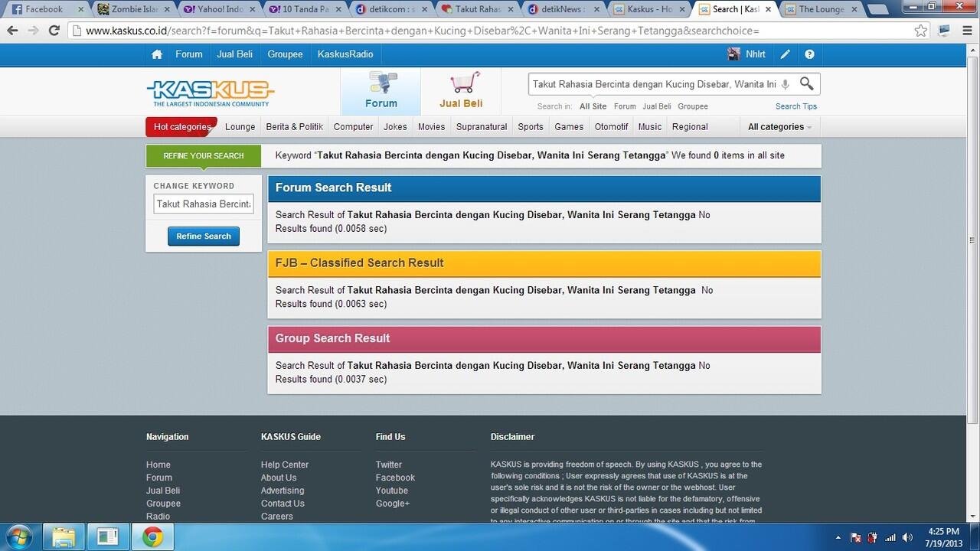Click the Search Tips link
The height and width of the screenshot is (551, 980).
pyautogui.click(x=796, y=106)
